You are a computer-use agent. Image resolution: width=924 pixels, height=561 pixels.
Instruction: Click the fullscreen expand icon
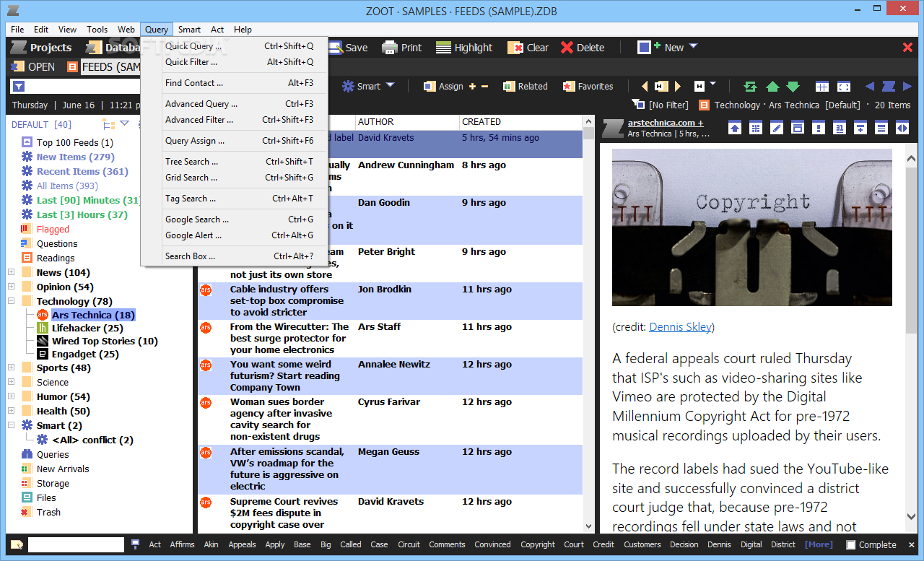coord(844,87)
